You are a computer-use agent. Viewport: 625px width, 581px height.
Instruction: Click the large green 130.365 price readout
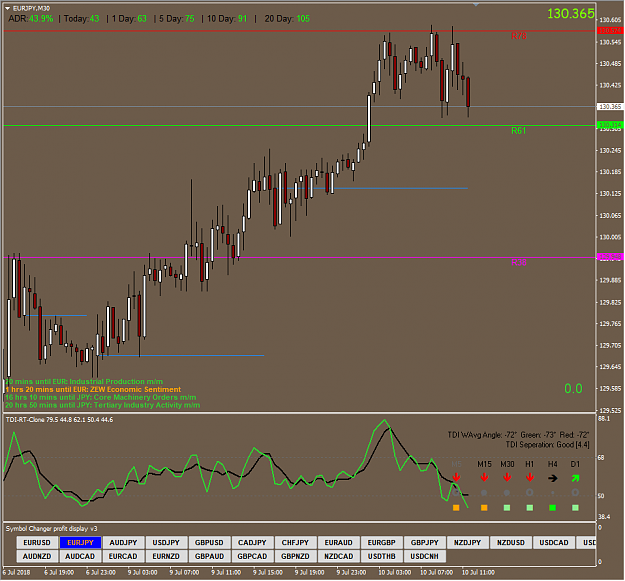(571, 14)
